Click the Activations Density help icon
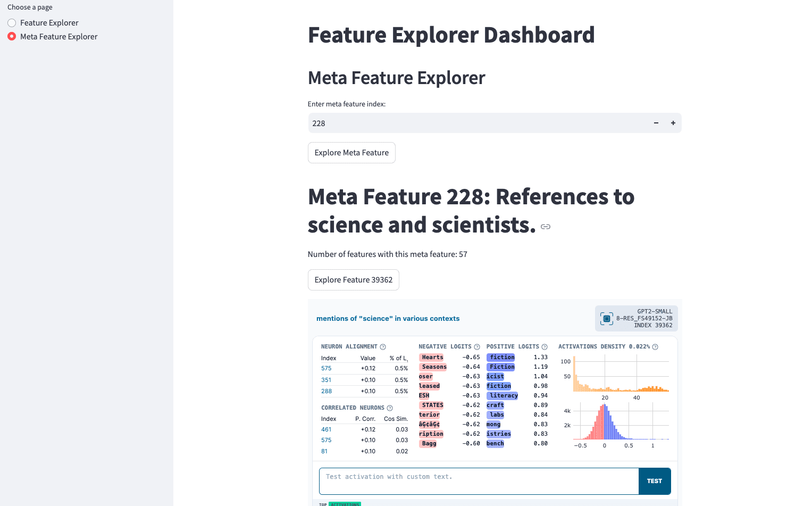Viewport: 812px width, 506px height. coord(655,347)
